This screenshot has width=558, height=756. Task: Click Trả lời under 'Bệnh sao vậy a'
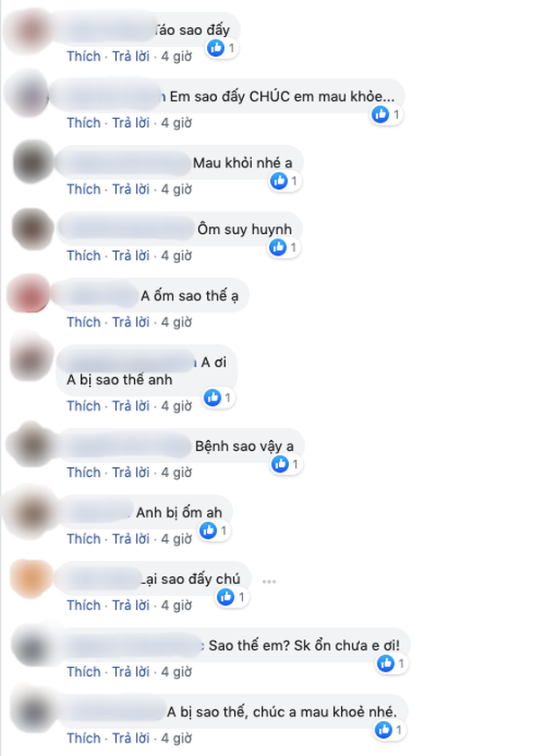click(130, 472)
